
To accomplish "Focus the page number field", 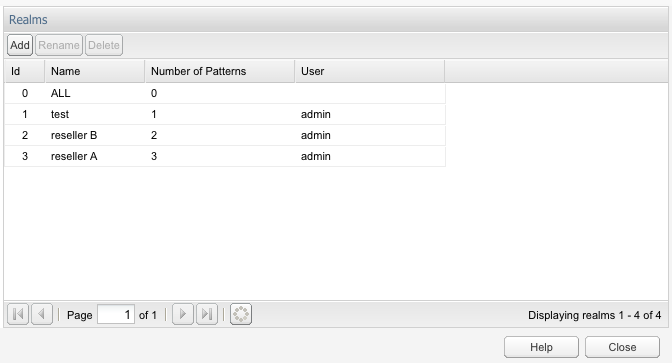I will [116, 315].
